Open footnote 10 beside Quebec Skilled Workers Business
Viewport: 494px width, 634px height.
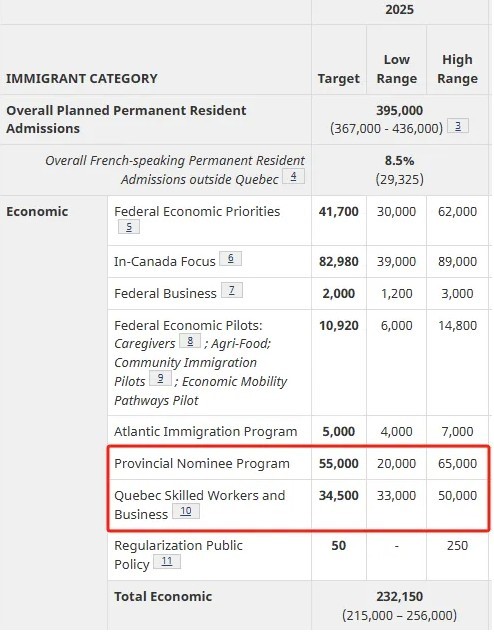(186, 511)
